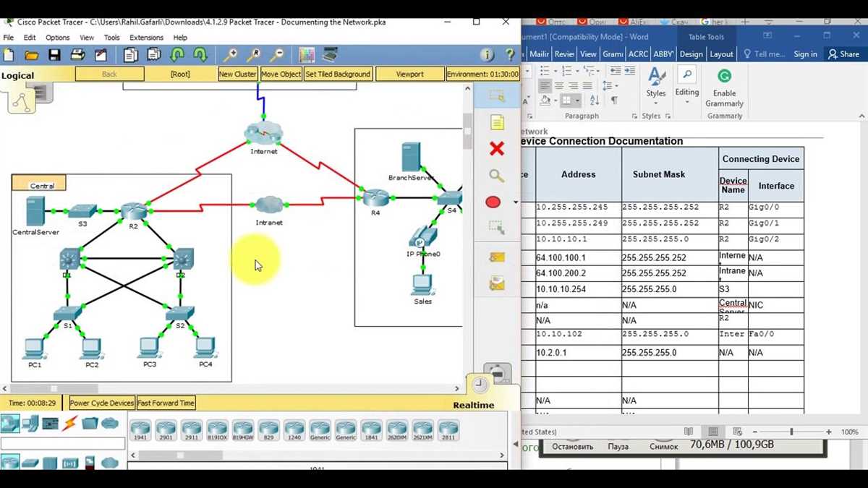Collapse the Word ribbon chevron

click(x=861, y=116)
